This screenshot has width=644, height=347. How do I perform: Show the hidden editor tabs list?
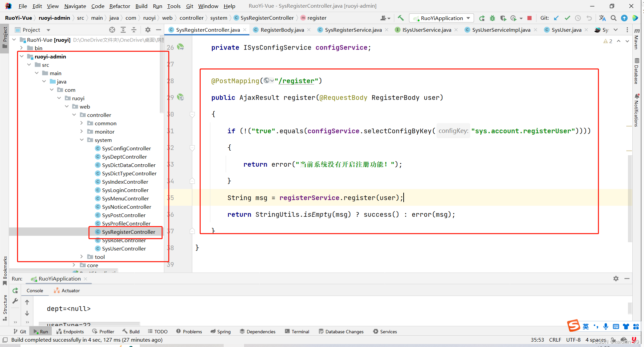[616, 30]
